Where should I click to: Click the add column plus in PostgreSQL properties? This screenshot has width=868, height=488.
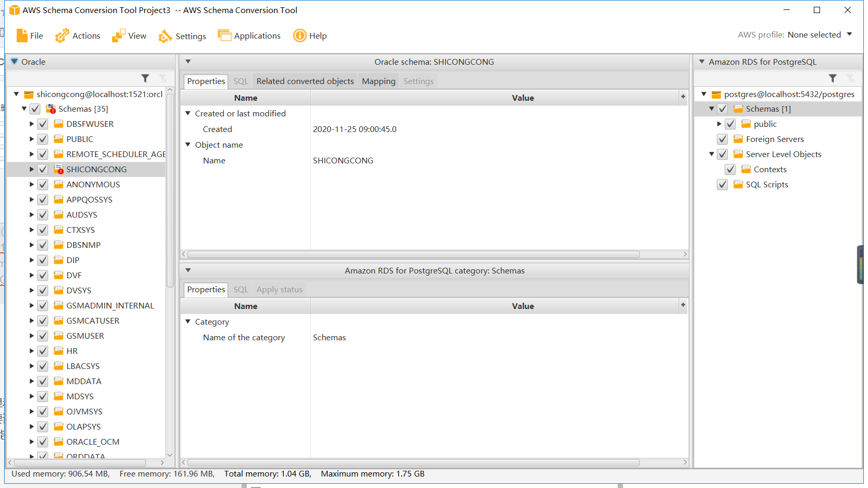point(683,305)
